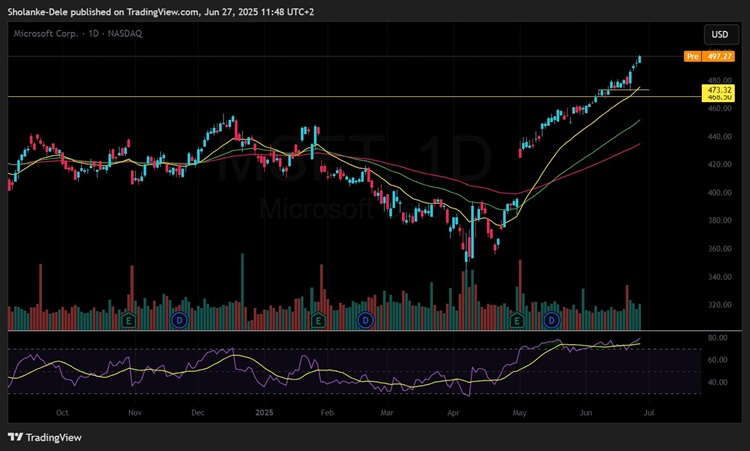Click the 480.00 price axis label
Viewport: 750px width, 451px height.
pos(719,80)
